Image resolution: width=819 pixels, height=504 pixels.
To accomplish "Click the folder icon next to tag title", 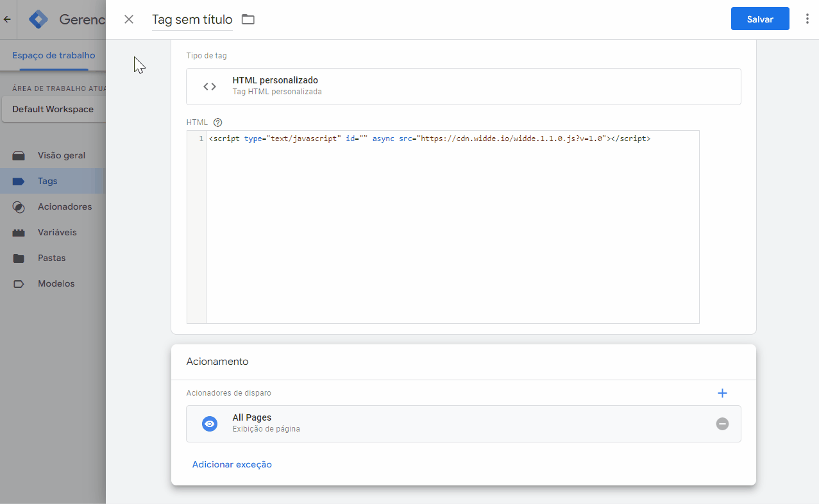I will click(248, 19).
